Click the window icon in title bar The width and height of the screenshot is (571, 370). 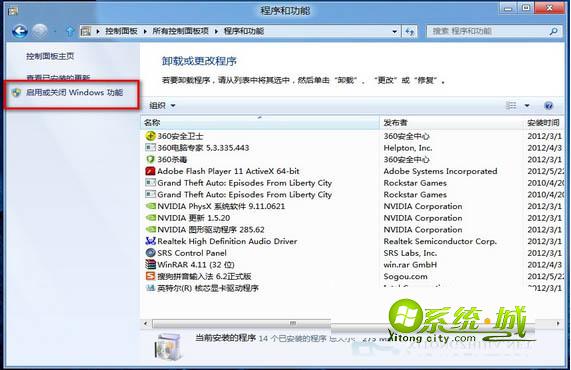13,11
